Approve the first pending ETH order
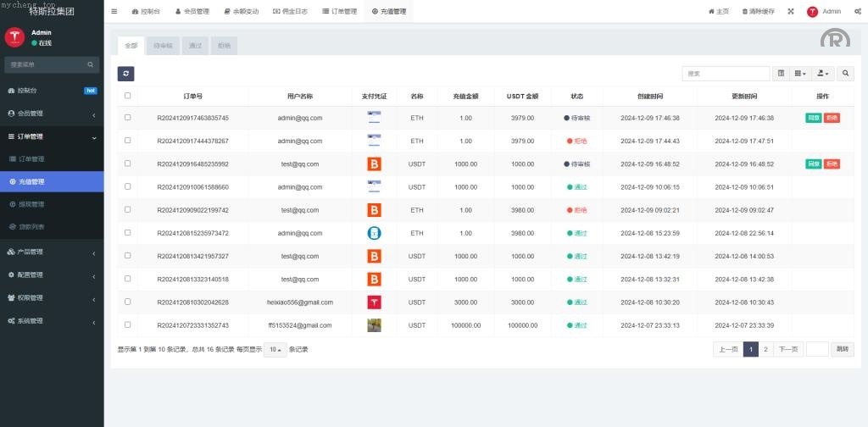 (x=813, y=118)
